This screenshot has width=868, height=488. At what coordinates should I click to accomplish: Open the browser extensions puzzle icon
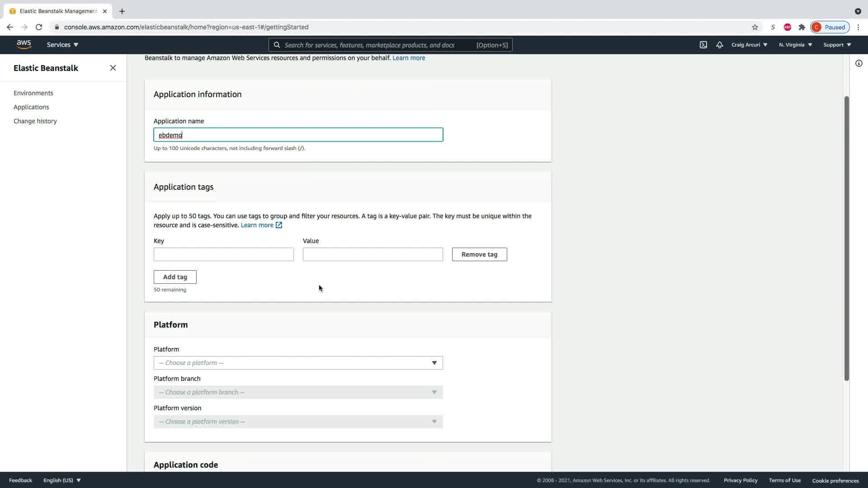(802, 27)
